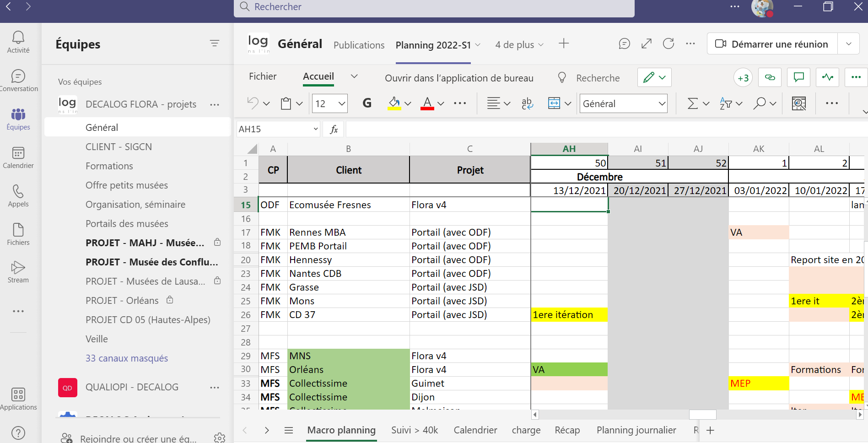Open manage teams settings gear icon
The width and height of the screenshot is (868, 443).
[220, 438]
